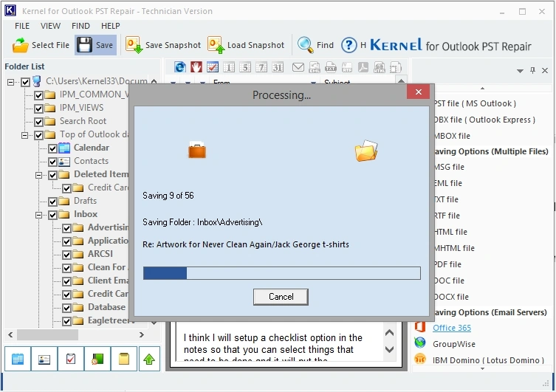
Task: Select the 31-day calendar view icon
Action: [x=278, y=67]
